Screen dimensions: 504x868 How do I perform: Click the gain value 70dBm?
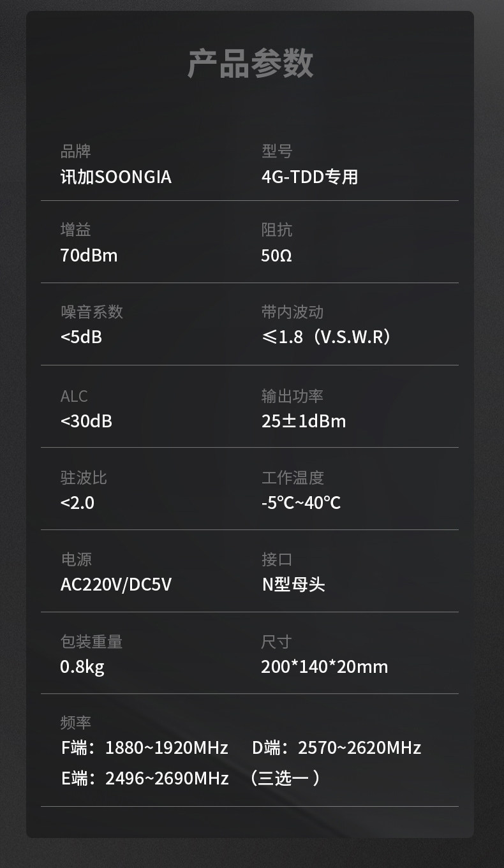coord(89,256)
